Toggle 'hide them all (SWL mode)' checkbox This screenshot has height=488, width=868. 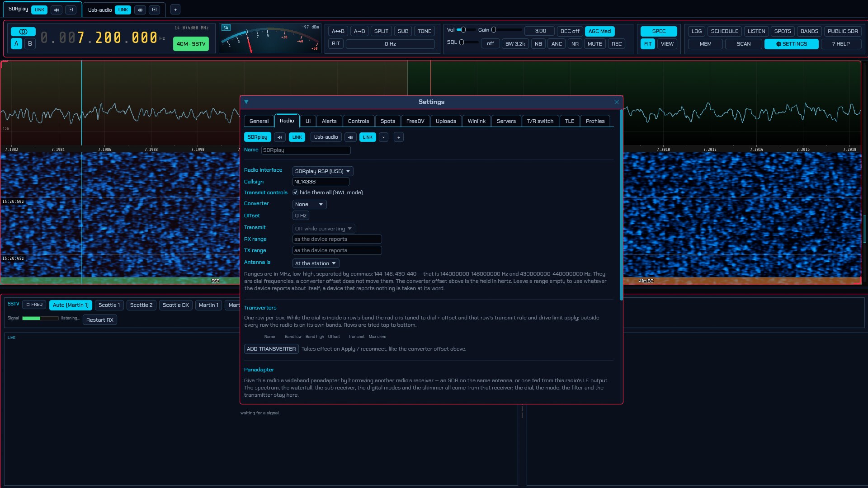pos(295,192)
